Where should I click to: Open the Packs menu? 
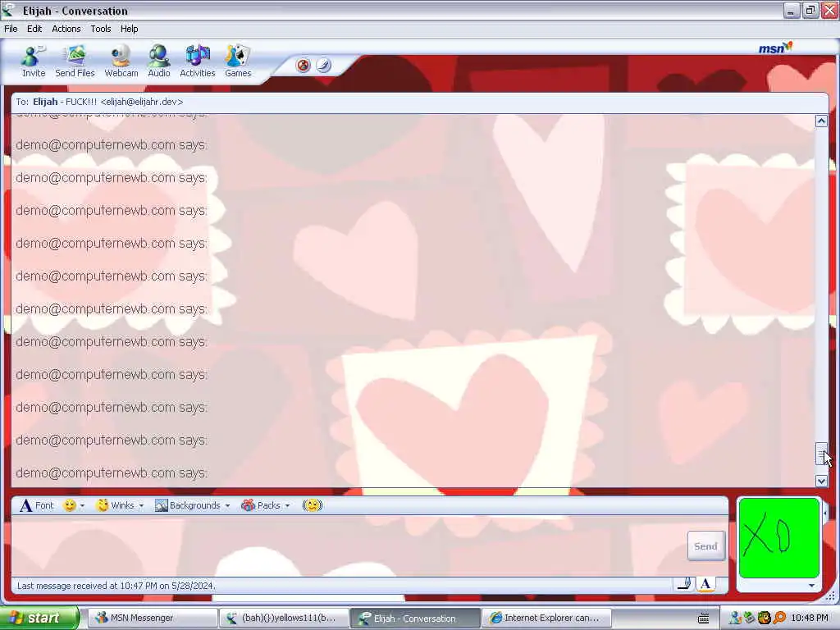click(261, 505)
